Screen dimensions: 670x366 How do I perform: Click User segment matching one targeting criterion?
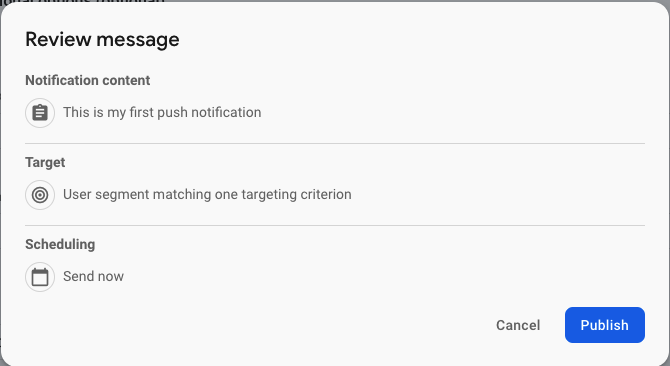point(207,194)
